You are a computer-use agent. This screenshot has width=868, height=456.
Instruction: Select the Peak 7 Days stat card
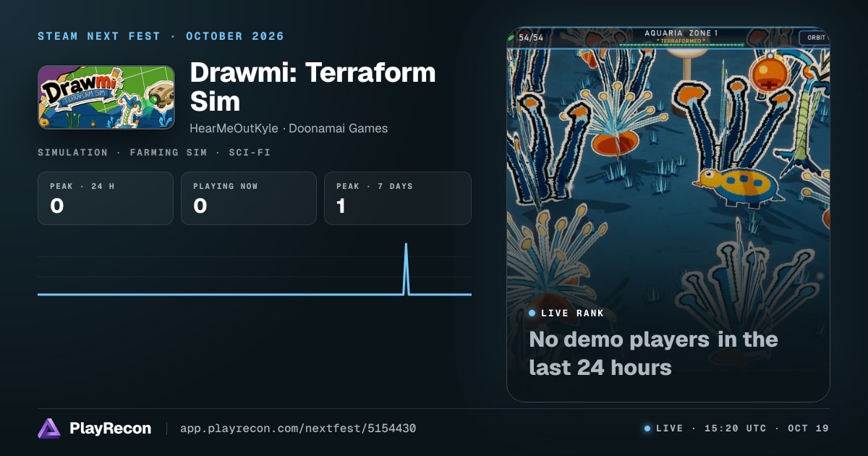coord(398,198)
